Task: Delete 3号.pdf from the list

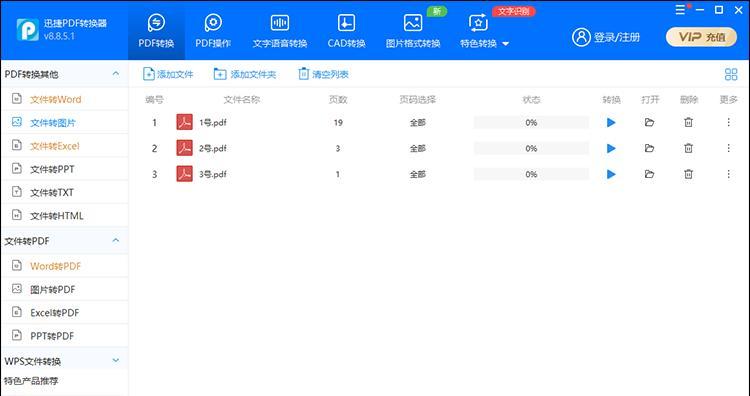Action: pyautogui.click(x=688, y=174)
